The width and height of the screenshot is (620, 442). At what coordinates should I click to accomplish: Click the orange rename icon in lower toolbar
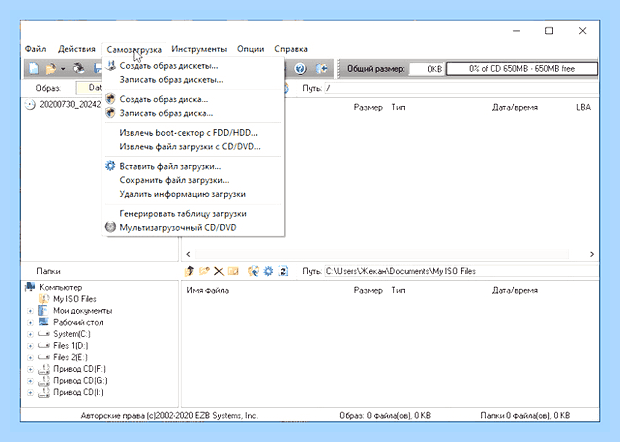pyautogui.click(x=233, y=271)
